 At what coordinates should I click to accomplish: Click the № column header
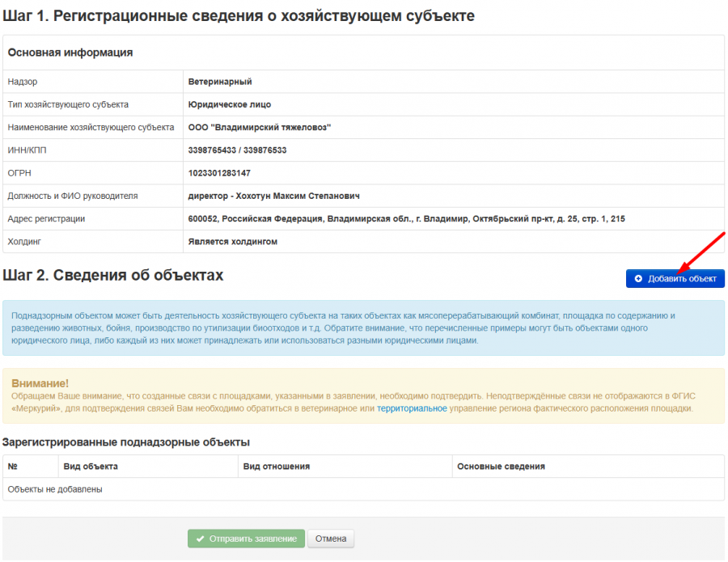[x=12, y=467]
